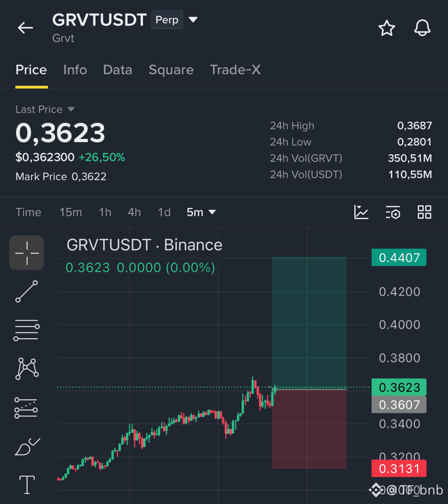The width and height of the screenshot is (448, 504).
Task: Select the 1h interval
Action: pyautogui.click(x=105, y=212)
